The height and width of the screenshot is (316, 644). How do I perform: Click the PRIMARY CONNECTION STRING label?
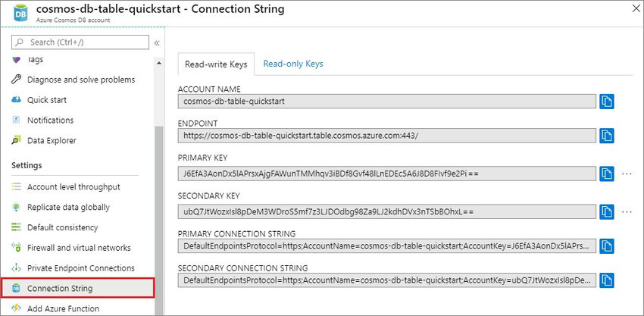[236, 233]
